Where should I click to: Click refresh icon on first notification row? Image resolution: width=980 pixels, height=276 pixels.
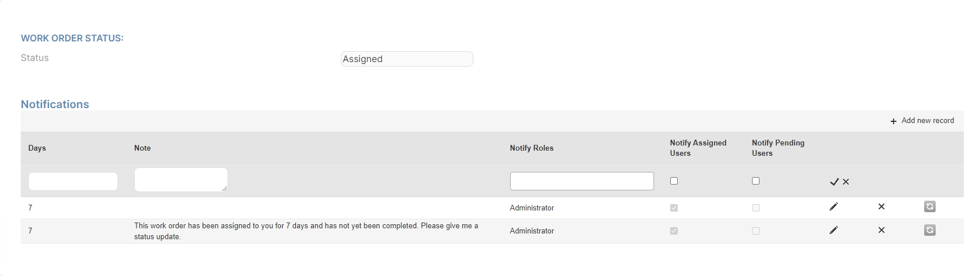tap(930, 206)
